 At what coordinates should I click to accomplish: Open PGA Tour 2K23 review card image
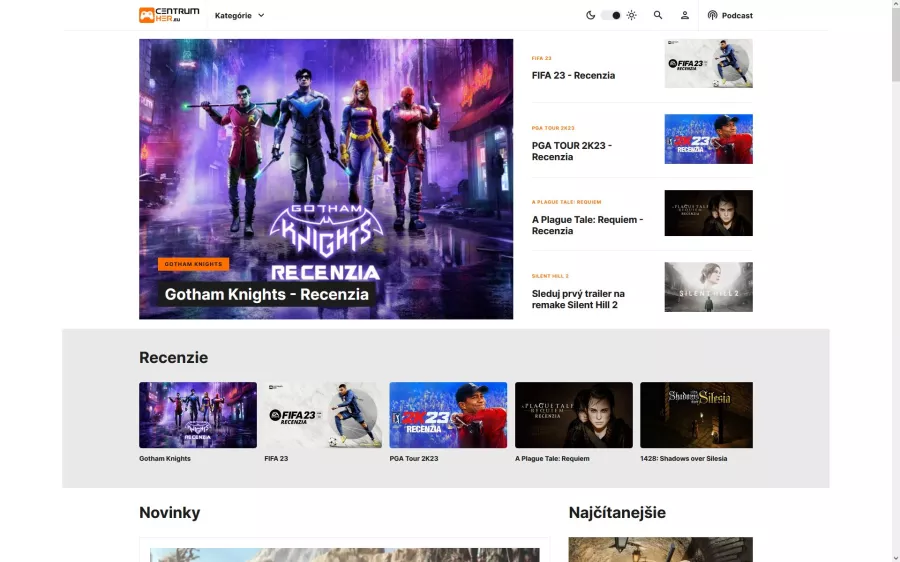(x=448, y=415)
